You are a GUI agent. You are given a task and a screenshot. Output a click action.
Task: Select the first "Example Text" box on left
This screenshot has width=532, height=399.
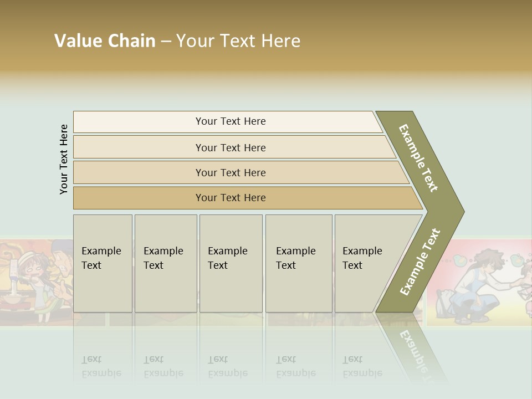pos(103,263)
